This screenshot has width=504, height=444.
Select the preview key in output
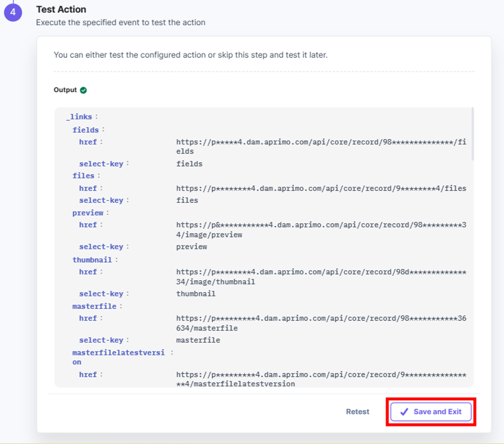[88, 213]
